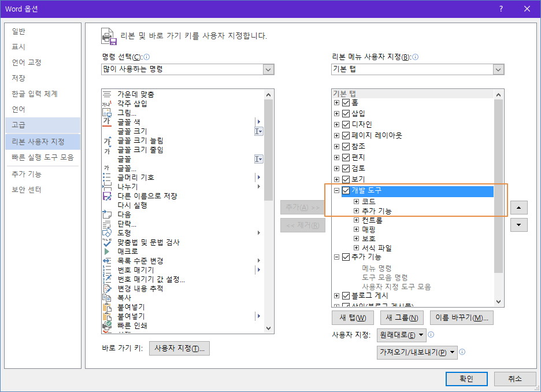Click the info icon next to 가져오기/내보내기
The width and height of the screenshot is (541, 392).
click(x=462, y=352)
